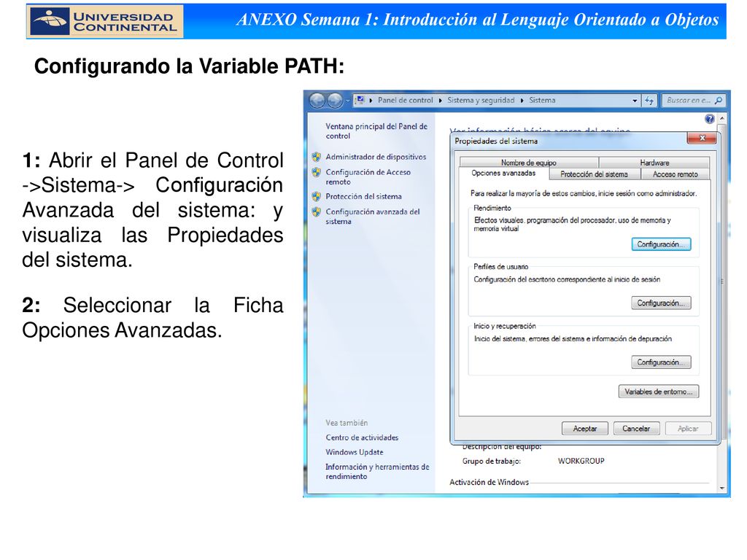Click shield icon beside Configuración de Acceso remoto
Viewport: 747px width, 560px height.
point(317,172)
